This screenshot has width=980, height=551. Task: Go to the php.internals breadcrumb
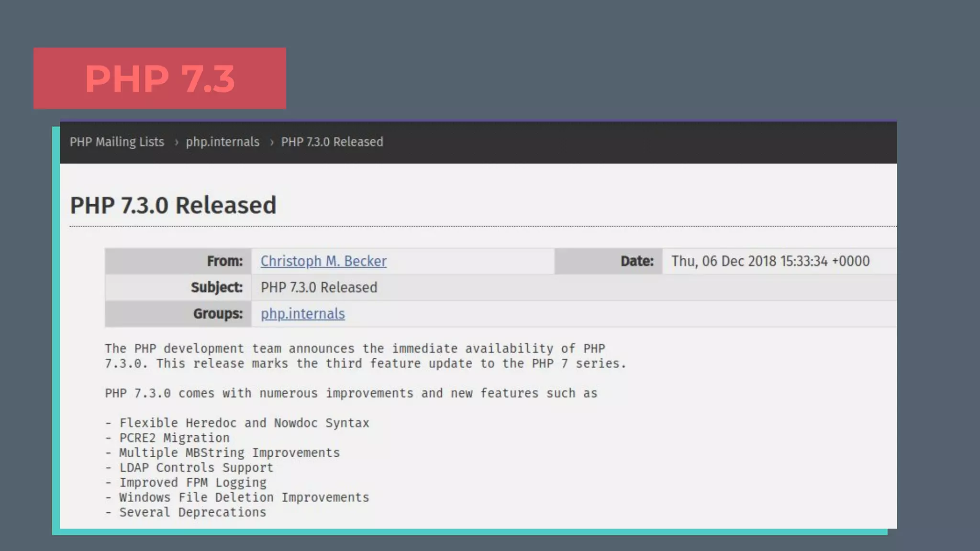pyautogui.click(x=223, y=142)
